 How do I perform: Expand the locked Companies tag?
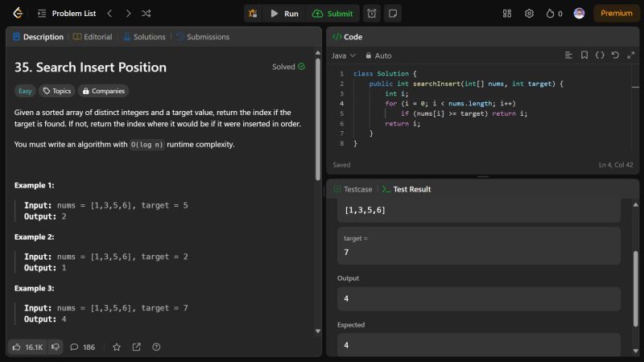tap(104, 91)
